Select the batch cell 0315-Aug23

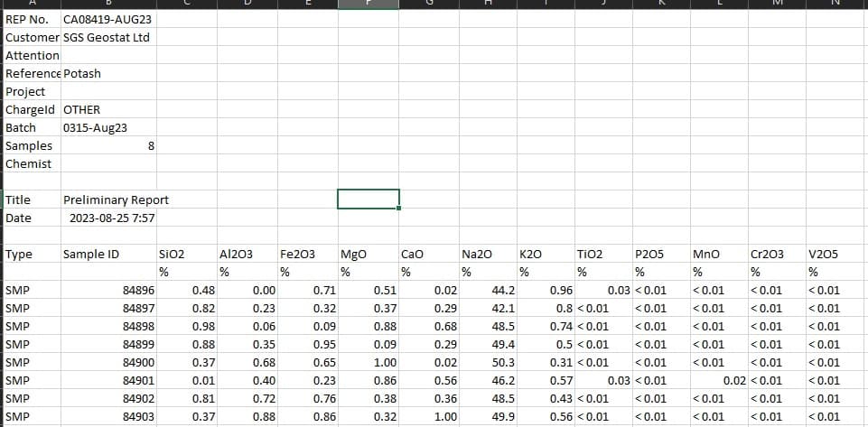[108, 128]
